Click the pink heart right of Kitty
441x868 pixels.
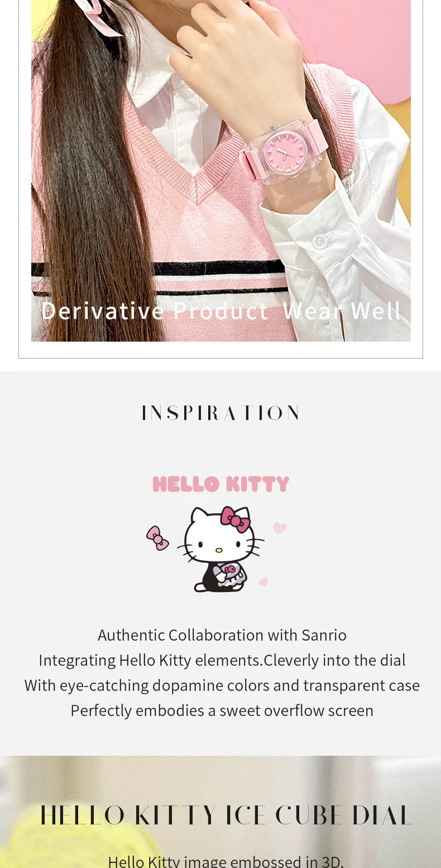pos(280,528)
